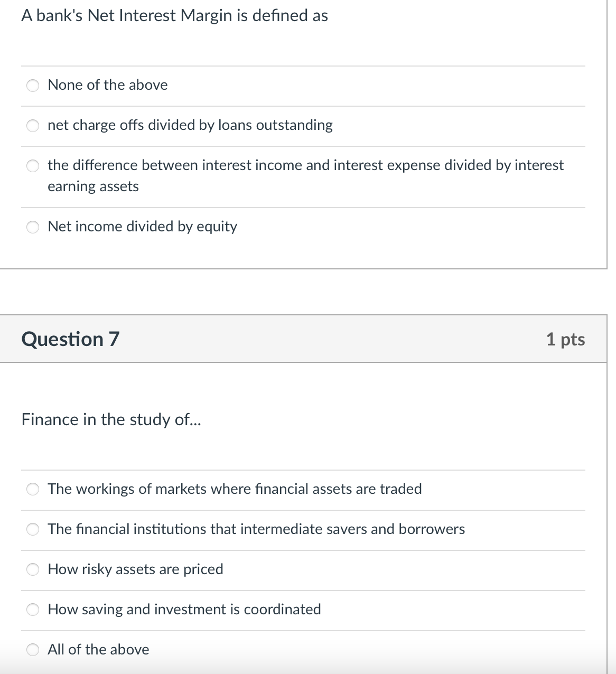Viewport: 616px width, 674px height.
Task: Select "Net income divided by equity"
Action: coord(32,227)
